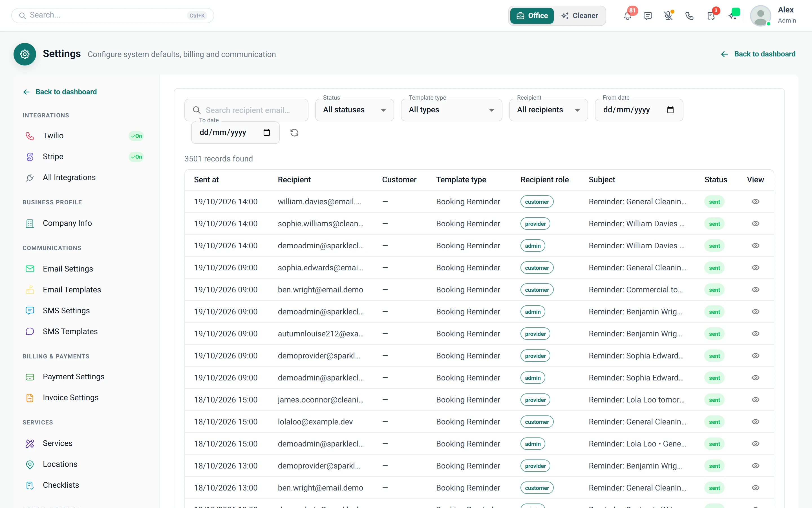Click the Twilio phone icon in the sidebar
Image resolution: width=812 pixels, height=508 pixels.
point(30,136)
